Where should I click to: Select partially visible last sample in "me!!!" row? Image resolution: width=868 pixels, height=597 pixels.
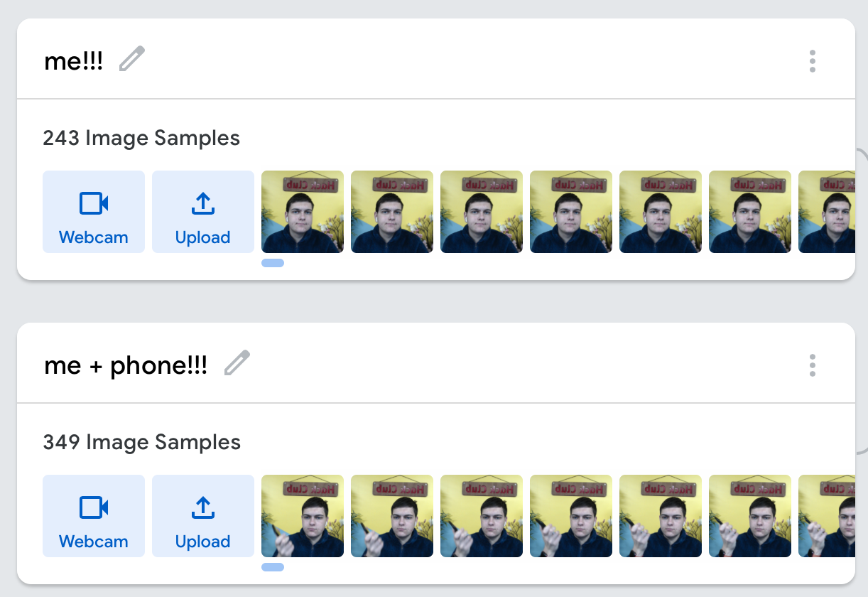coord(827,212)
